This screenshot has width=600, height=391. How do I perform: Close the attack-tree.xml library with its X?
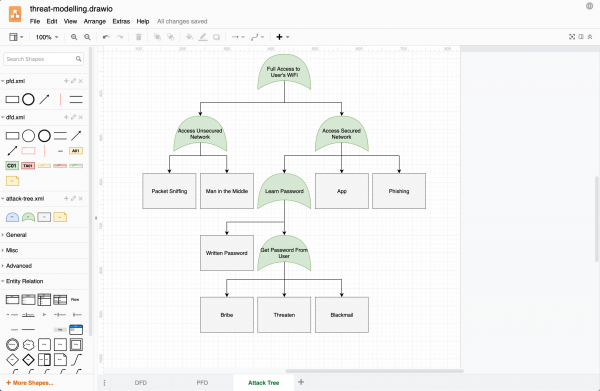click(81, 198)
